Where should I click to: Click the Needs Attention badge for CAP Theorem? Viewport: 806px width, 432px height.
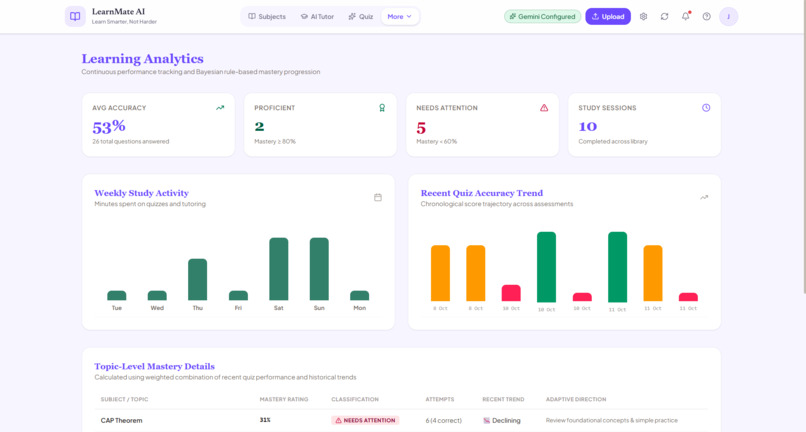click(x=365, y=420)
